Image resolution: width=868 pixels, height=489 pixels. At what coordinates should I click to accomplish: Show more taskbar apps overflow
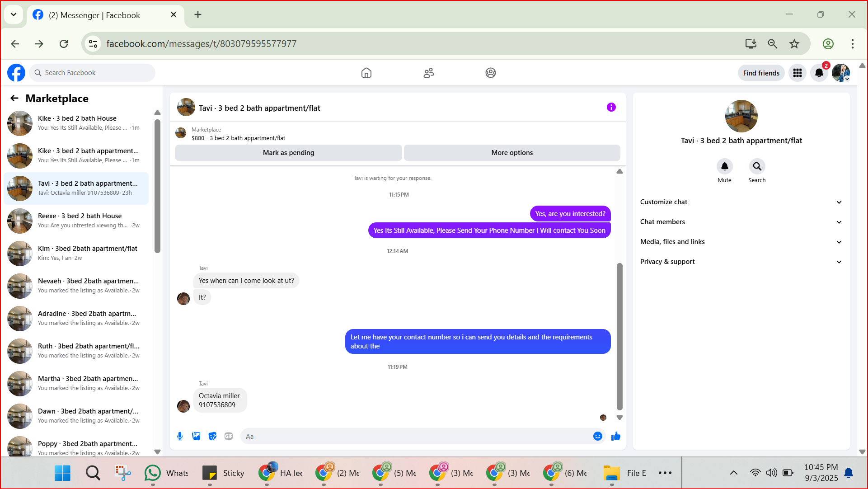click(x=665, y=473)
